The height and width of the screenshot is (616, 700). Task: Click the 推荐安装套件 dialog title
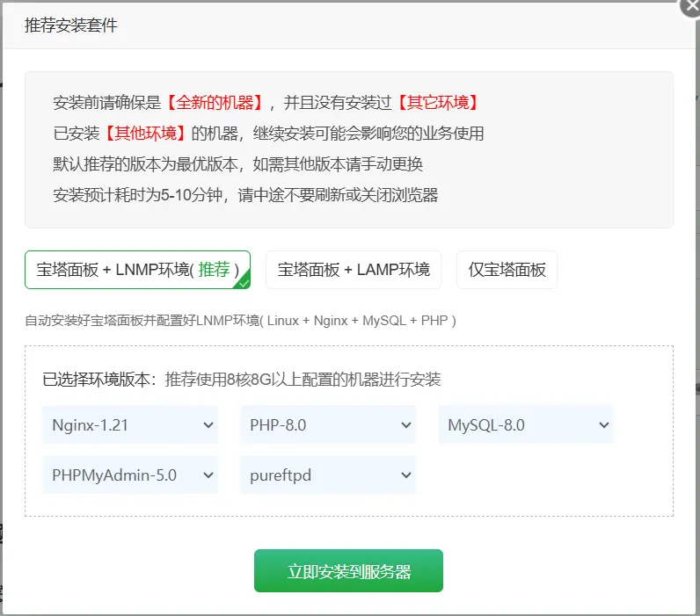tap(71, 25)
